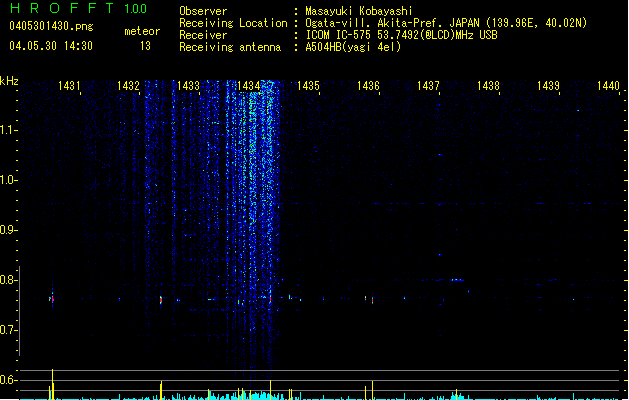629x400 pixels.
Task: Click the 1439 time axis label
Action: click(x=548, y=86)
